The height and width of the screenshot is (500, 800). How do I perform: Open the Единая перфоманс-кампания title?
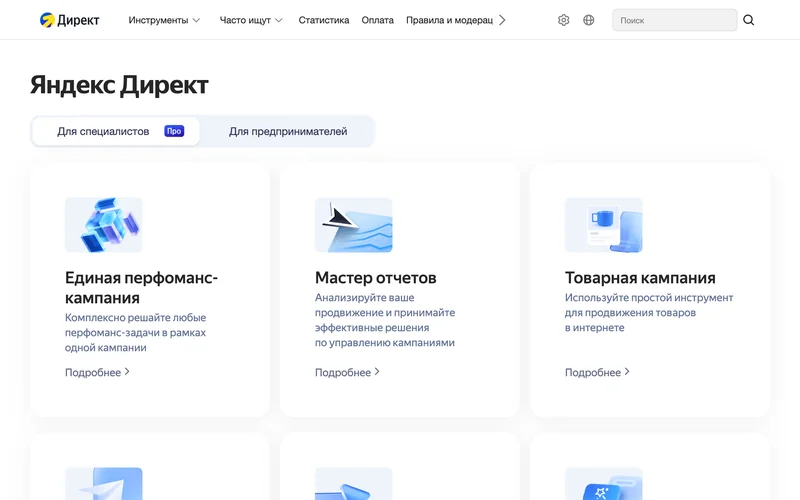click(141, 287)
